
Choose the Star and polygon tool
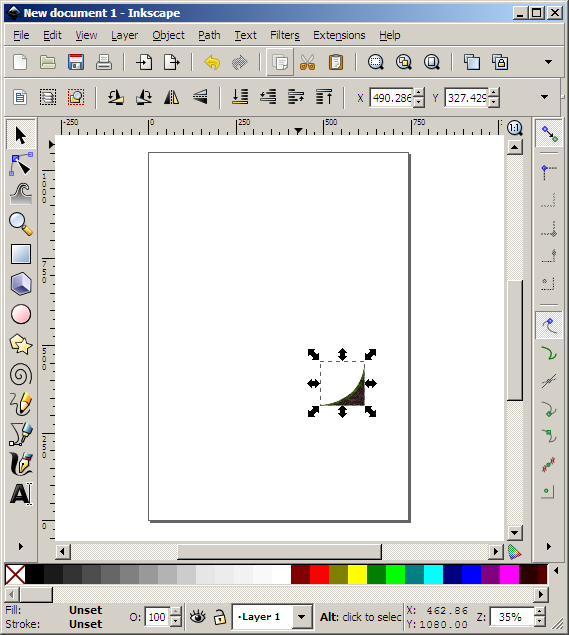pos(21,344)
